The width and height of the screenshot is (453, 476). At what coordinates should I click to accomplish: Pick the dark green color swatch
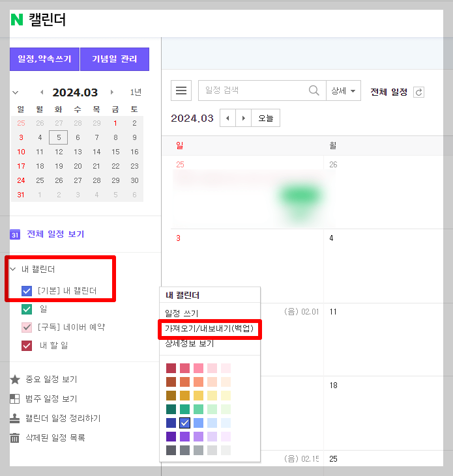click(171, 409)
